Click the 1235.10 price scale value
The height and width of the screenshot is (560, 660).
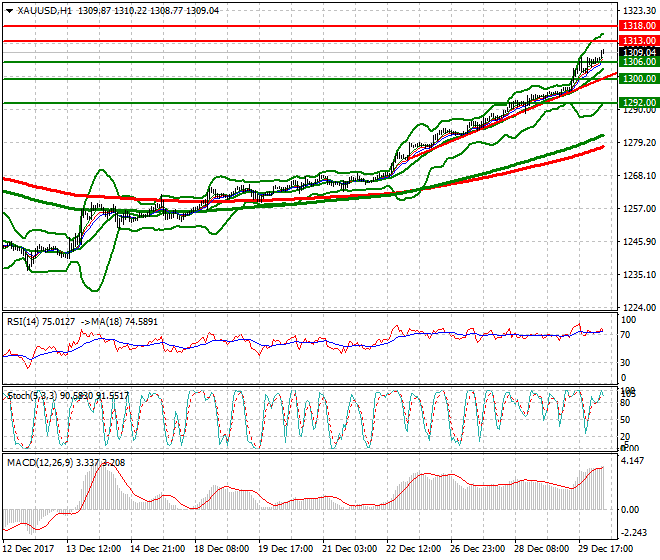coord(639,275)
